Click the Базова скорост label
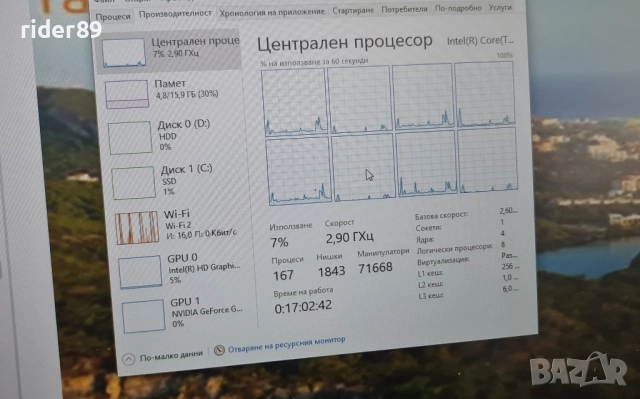The image size is (640, 399). [x=441, y=215]
